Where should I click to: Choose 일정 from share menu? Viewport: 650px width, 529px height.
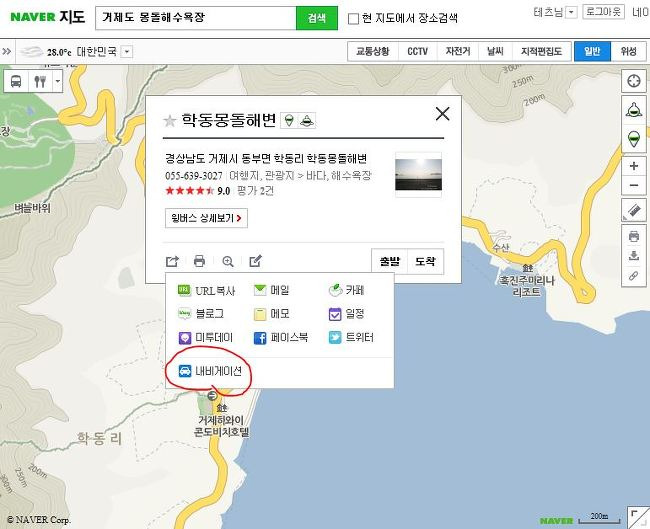pyautogui.click(x=346, y=314)
